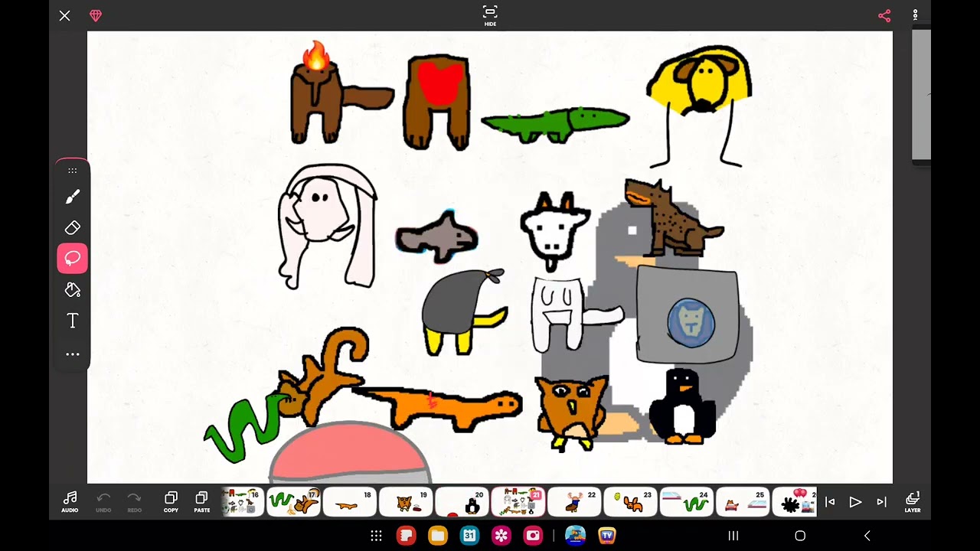Grab the tool panel drag handle
The width and height of the screenshot is (980, 551).
point(73,171)
